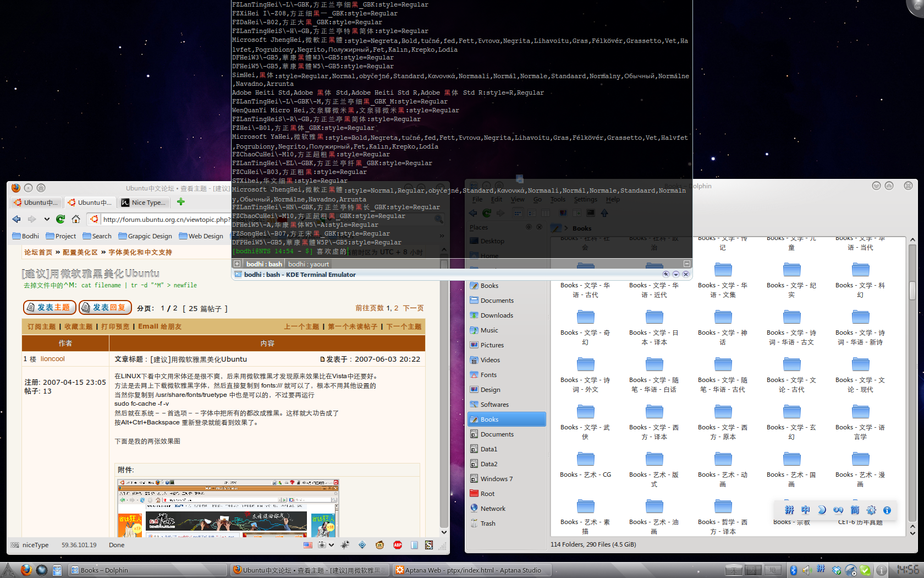Click the S icon in Firefox status bar
This screenshot has width=924, height=578.
click(429, 545)
